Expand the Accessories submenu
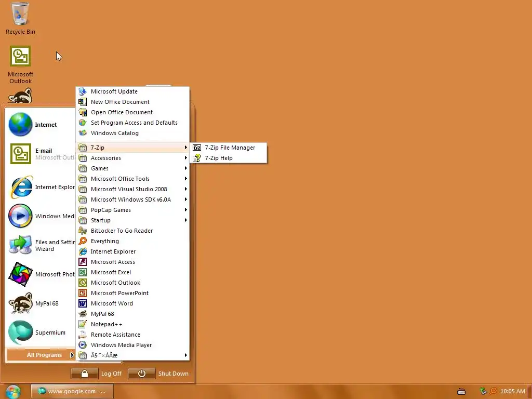The width and height of the screenshot is (532, 399). click(x=132, y=158)
